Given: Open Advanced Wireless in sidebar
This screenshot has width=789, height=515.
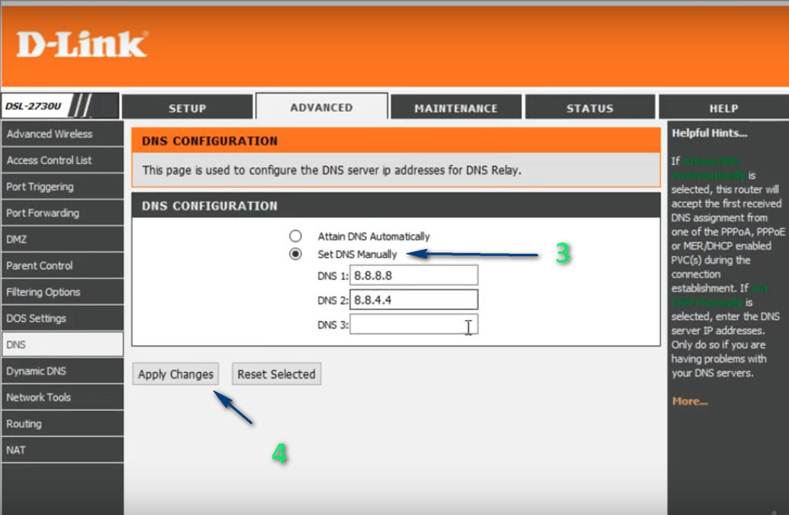Looking at the screenshot, I should tap(62, 134).
